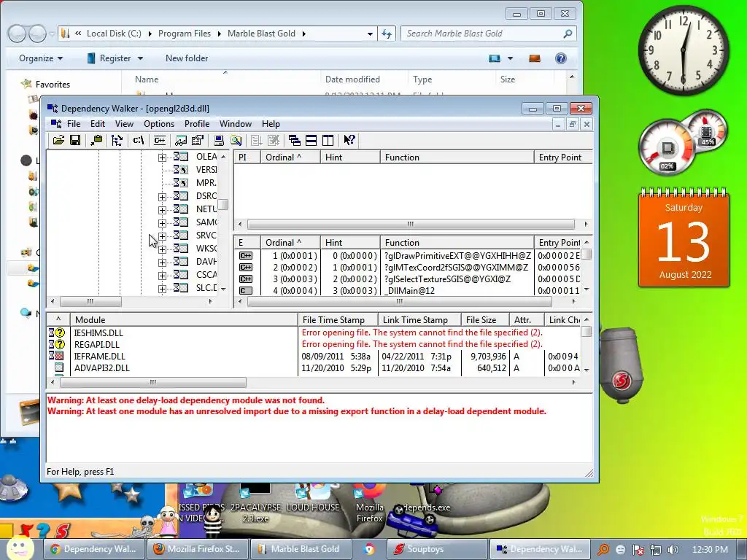747x560 pixels.
Task: Open Organize dropdown in Explorer window
Action: (41, 58)
